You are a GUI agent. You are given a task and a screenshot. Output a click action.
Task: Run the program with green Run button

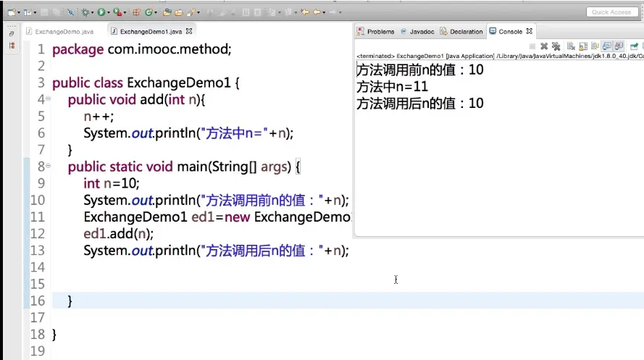click(101, 12)
